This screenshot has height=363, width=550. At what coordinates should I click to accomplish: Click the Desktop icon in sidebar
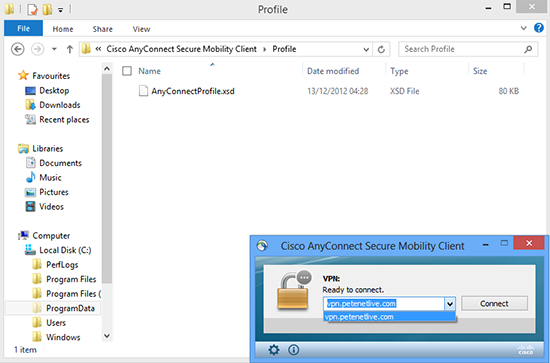pyautogui.click(x=31, y=90)
